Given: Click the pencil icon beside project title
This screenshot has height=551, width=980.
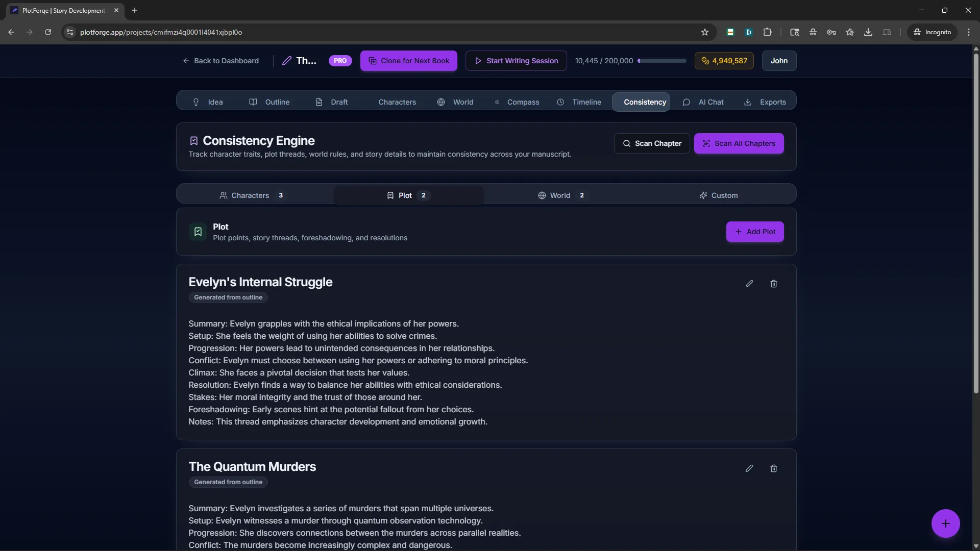Looking at the screenshot, I should click(287, 61).
